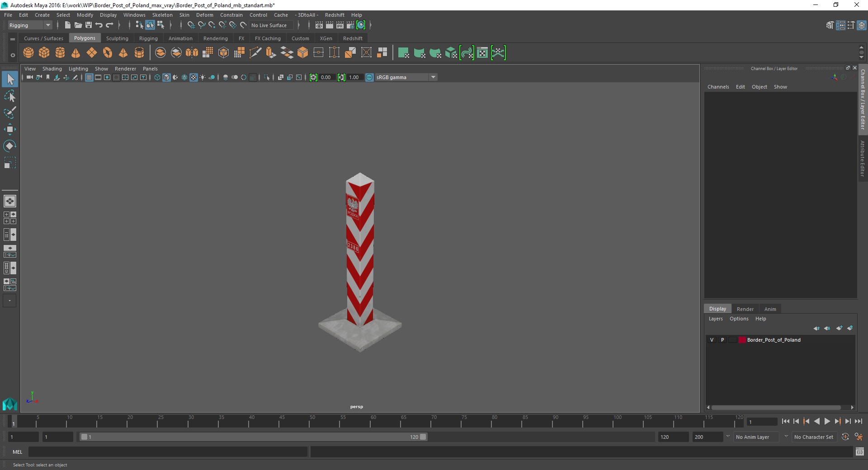The height and width of the screenshot is (470, 868).
Task: Play the animation forwards
Action: click(827, 421)
